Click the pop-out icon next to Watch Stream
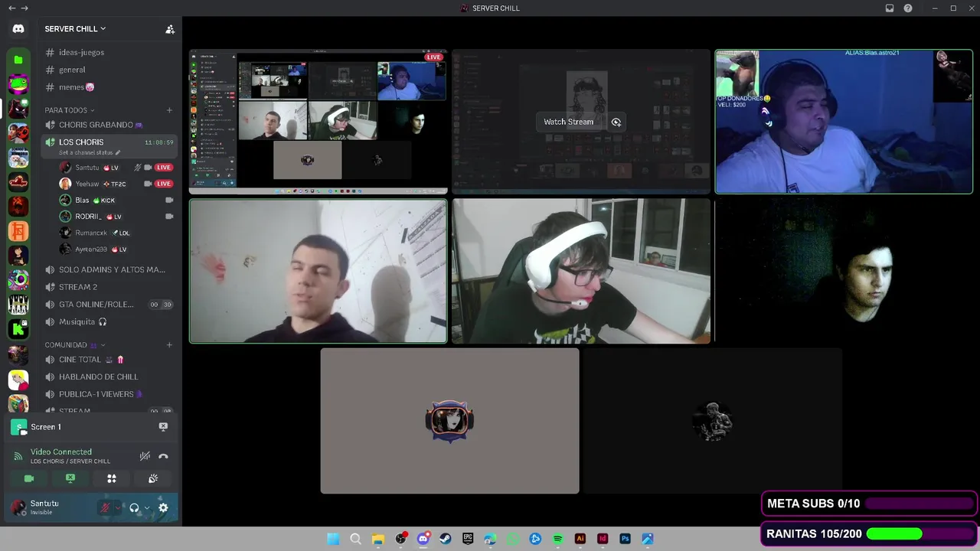 click(616, 122)
